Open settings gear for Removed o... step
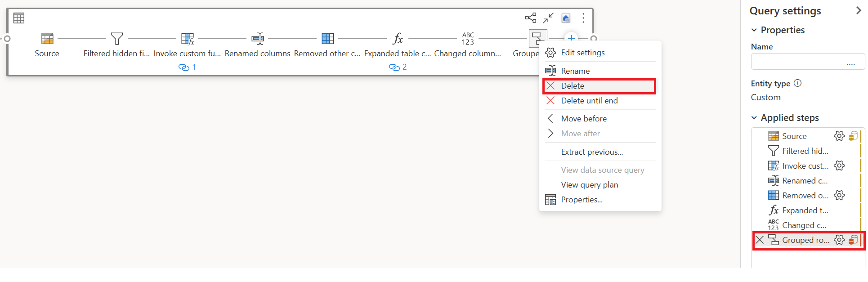 [839, 196]
